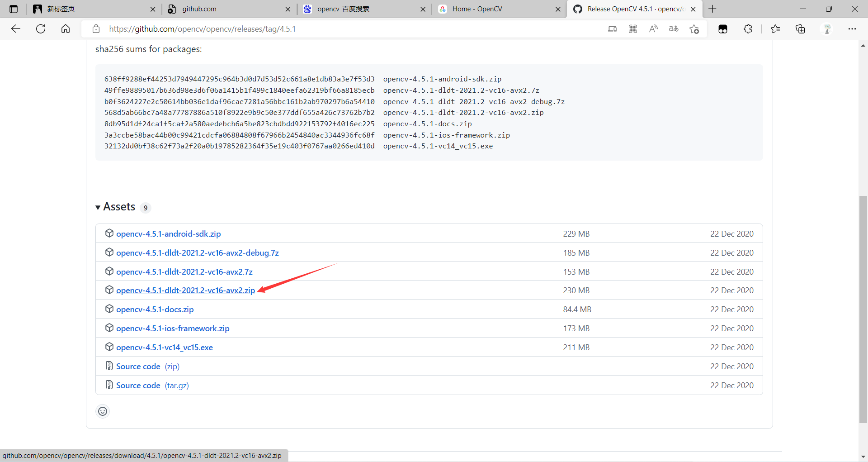This screenshot has width=868, height=462.
Task: Click the Assets count badge 9
Action: click(146, 208)
